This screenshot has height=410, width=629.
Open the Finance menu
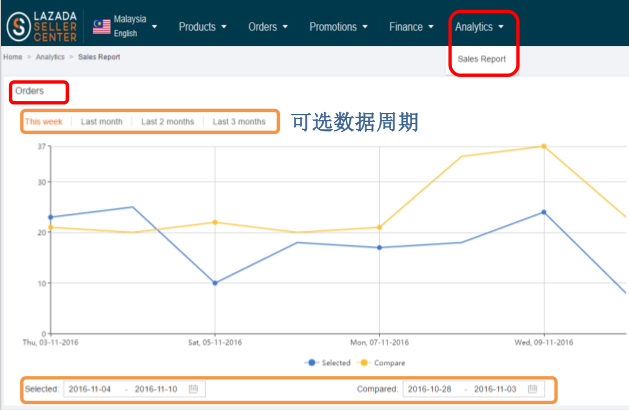(411, 27)
